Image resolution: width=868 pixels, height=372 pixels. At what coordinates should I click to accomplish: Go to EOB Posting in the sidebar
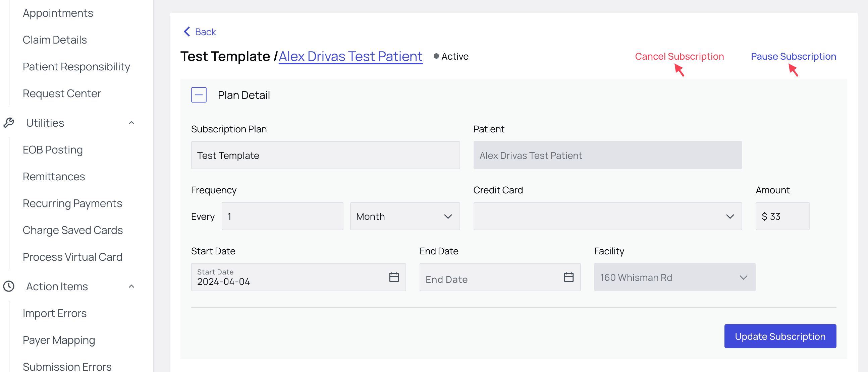click(x=53, y=149)
